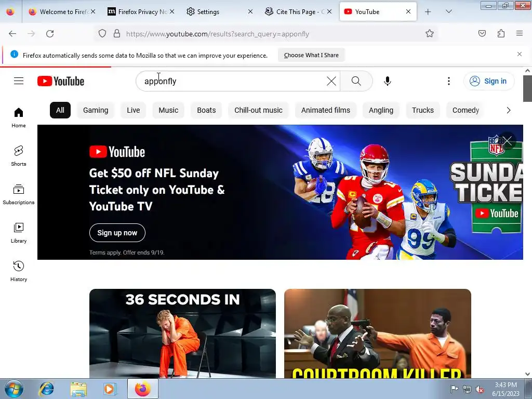The width and height of the screenshot is (532, 399).
Task: Close the YouTube tab
Action: (408, 11)
